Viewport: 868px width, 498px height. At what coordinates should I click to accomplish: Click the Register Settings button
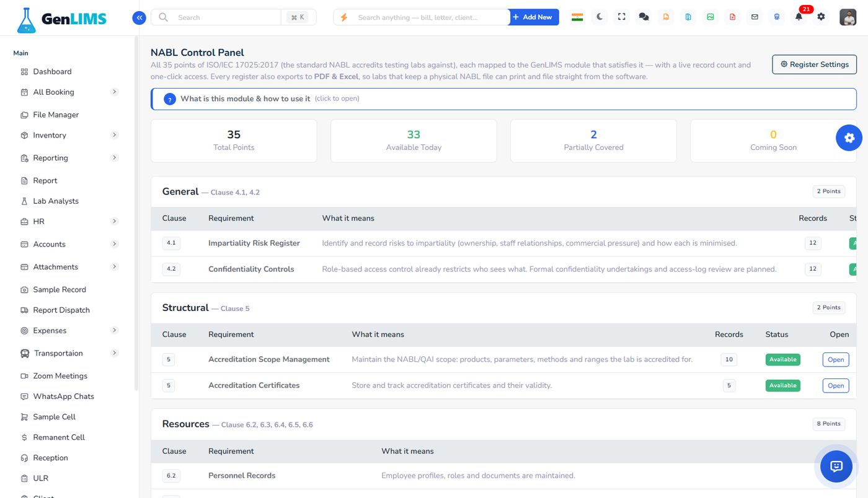point(814,64)
